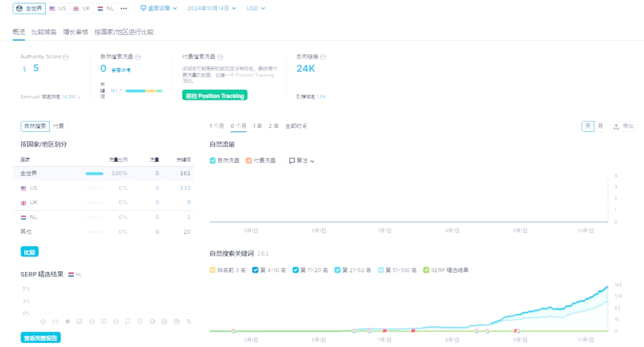
Task: Open the more countries ellipsis (•••) button
Action: click(124, 9)
